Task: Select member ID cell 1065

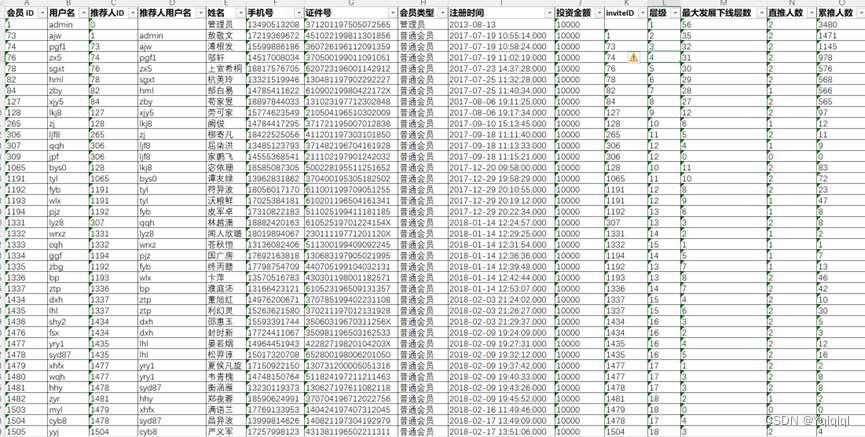Action: click(26, 168)
